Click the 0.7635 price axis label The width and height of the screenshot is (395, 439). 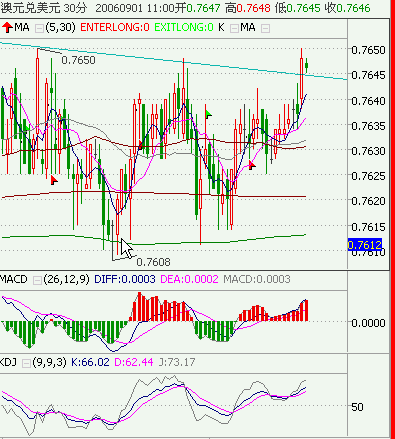368,126
